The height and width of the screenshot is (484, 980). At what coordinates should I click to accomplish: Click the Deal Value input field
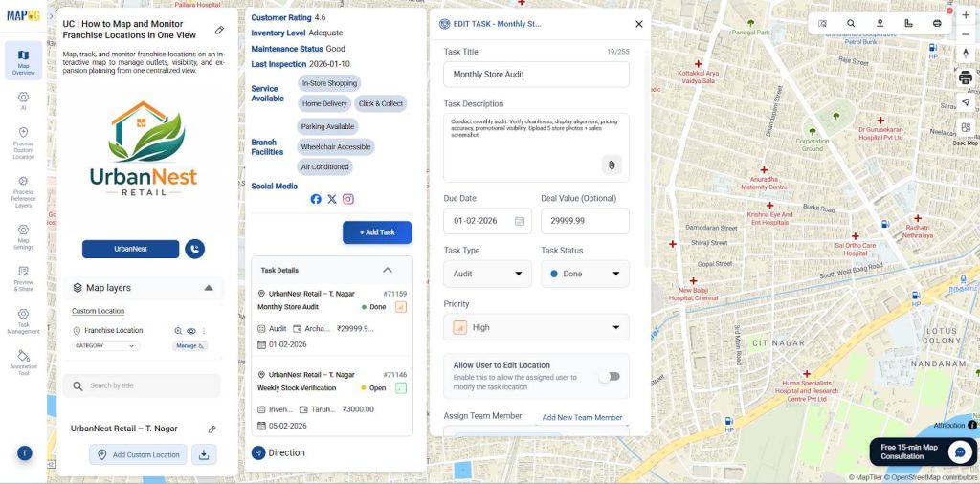tap(585, 221)
